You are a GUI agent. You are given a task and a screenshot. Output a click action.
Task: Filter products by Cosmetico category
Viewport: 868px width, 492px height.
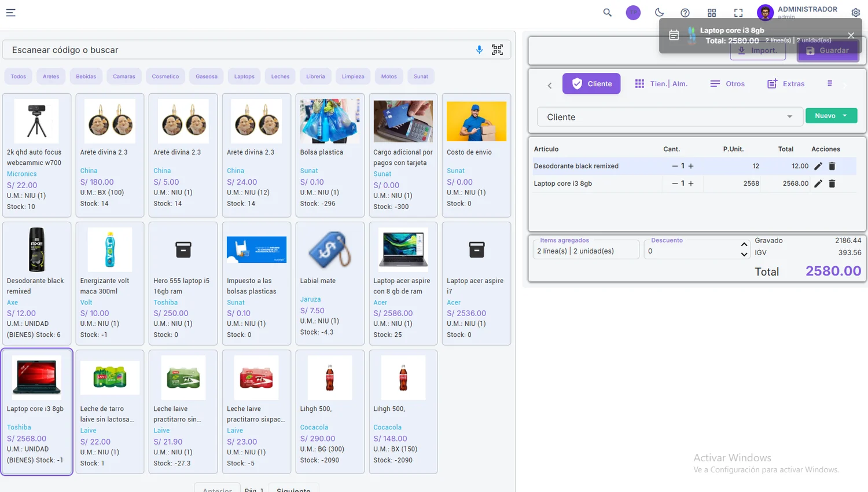pyautogui.click(x=165, y=76)
